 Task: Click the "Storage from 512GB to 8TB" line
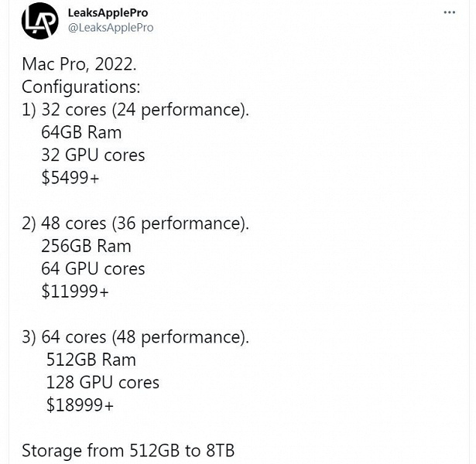click(128, 451)
